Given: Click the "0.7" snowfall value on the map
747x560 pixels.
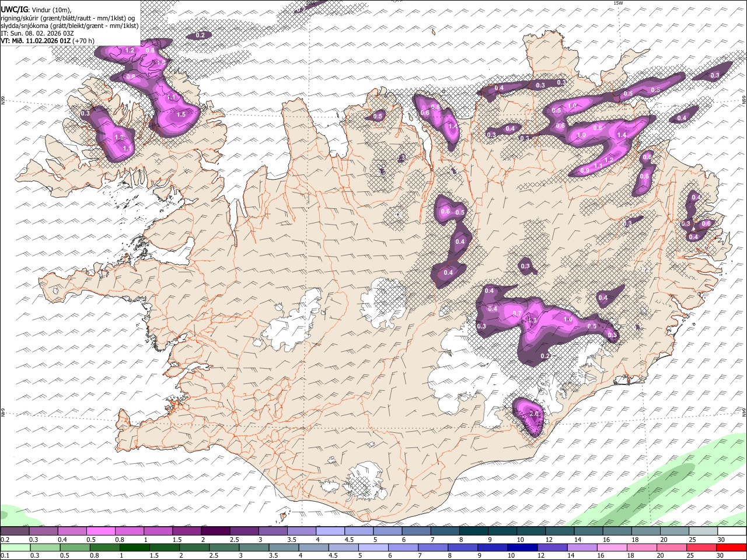Looking at the screenshot, I should point(516,313).
